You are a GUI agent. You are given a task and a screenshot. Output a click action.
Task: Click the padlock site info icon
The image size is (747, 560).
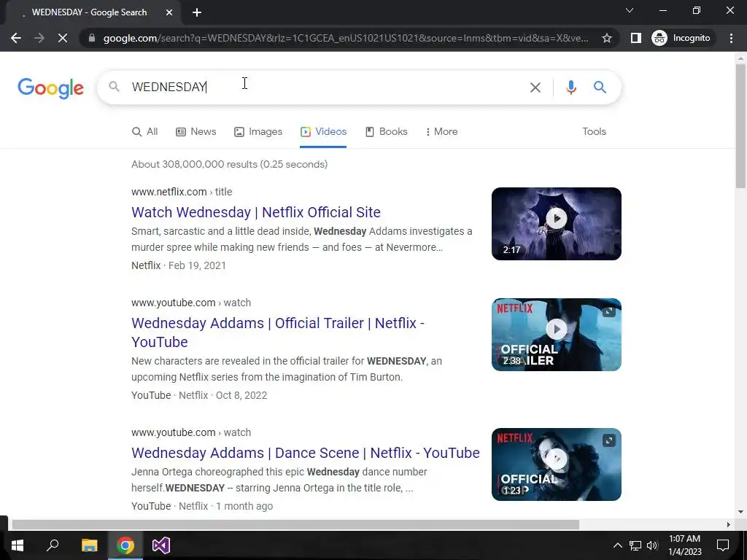[92, 38]
